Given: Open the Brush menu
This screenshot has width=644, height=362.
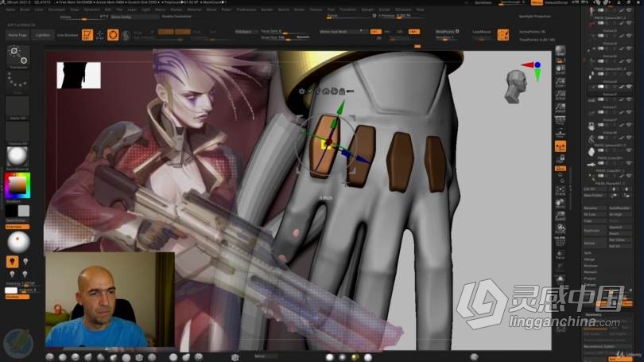Looking at the screenshot, I should [x=25, y=10].
